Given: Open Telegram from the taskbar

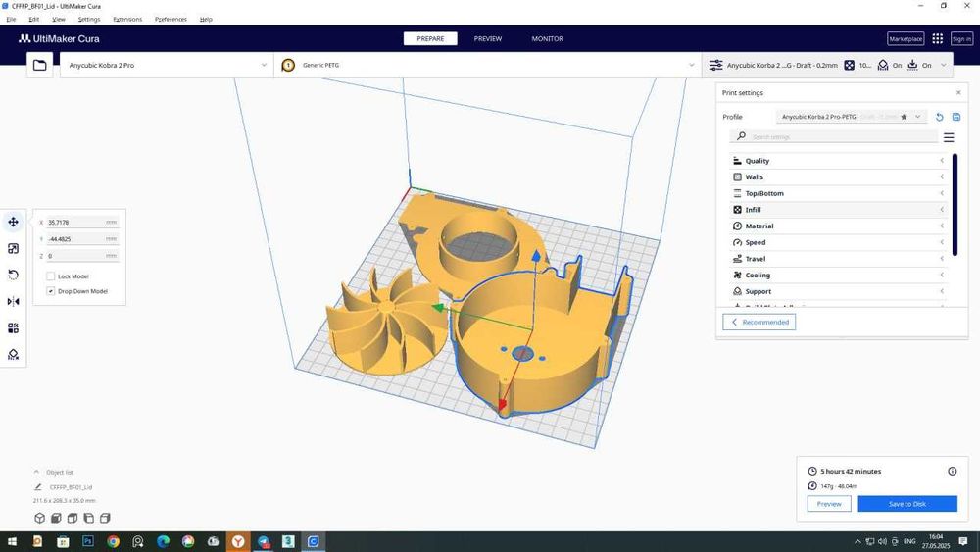Looking at the screenshot, I should tap(263, 541).
